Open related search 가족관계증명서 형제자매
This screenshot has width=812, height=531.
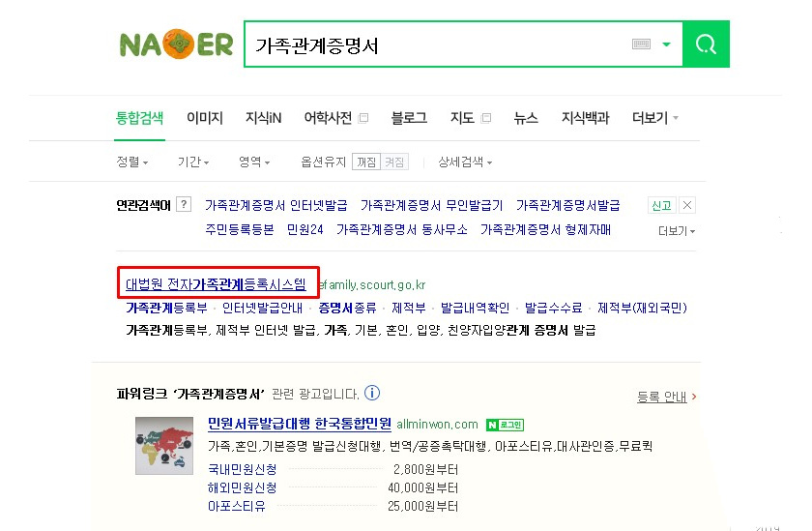pyautogui.click(x=545, y=229)
